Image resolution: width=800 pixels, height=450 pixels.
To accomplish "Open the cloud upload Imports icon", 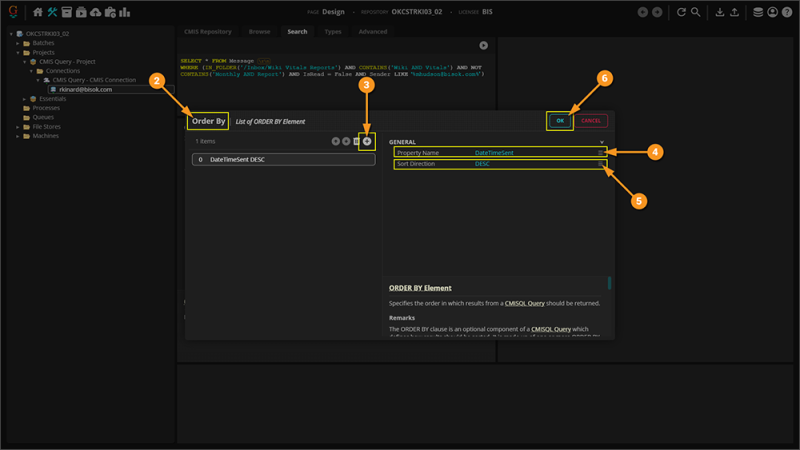I will [x=95, y=12].
